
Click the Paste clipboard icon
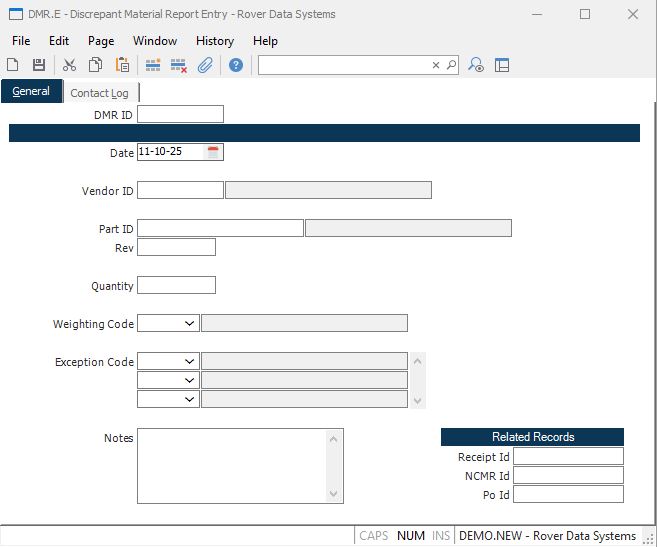tap(122, 65)
